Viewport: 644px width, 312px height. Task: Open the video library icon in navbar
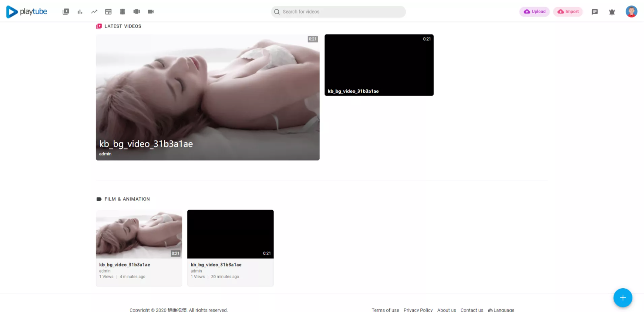(66, 12)
